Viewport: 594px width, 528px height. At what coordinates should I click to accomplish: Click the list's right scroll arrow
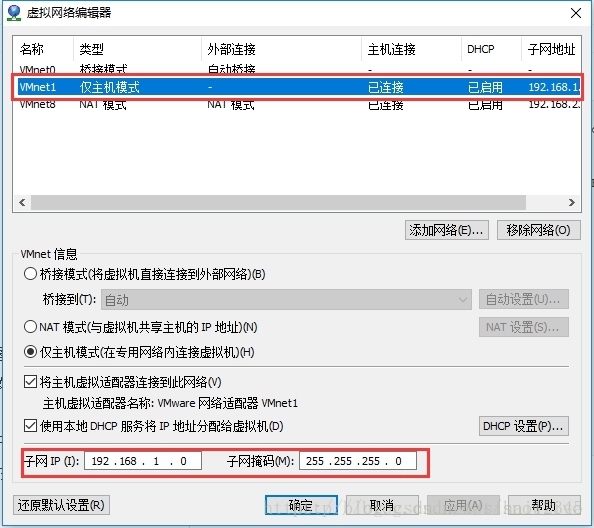(572, 203)
